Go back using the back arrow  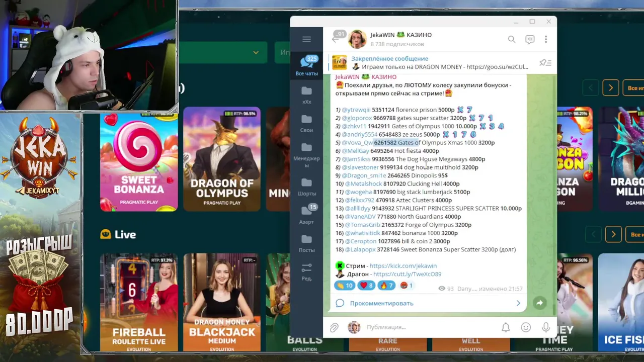[336, 39]
